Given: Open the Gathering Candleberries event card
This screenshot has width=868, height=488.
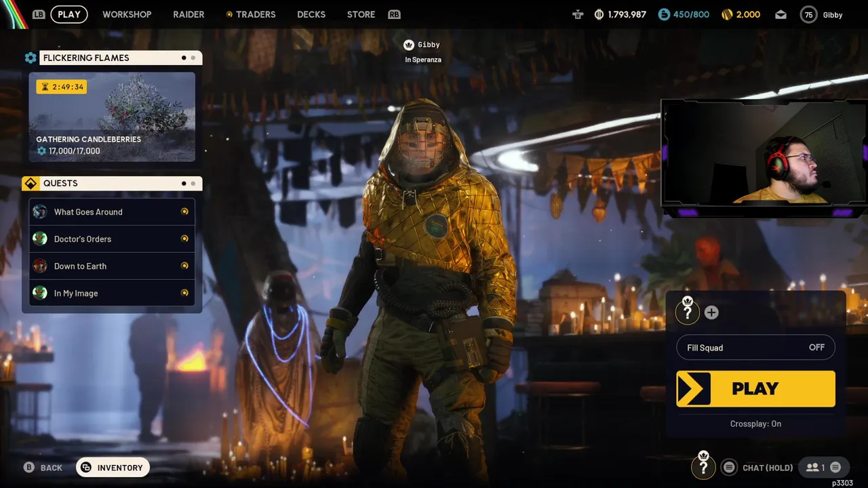Looking at the screenshot, I should point(112,117).
